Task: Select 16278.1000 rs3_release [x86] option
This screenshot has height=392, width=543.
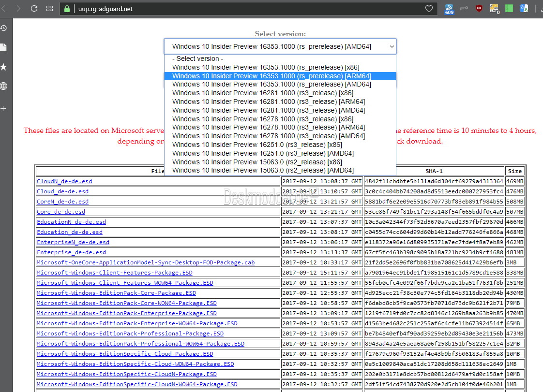Action: [280, 119]
